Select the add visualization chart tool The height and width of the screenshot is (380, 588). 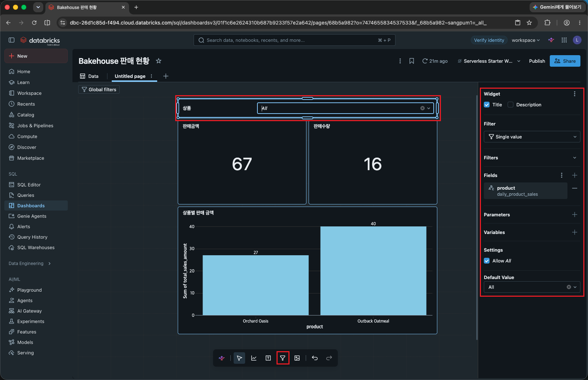(x=254, y=358)
